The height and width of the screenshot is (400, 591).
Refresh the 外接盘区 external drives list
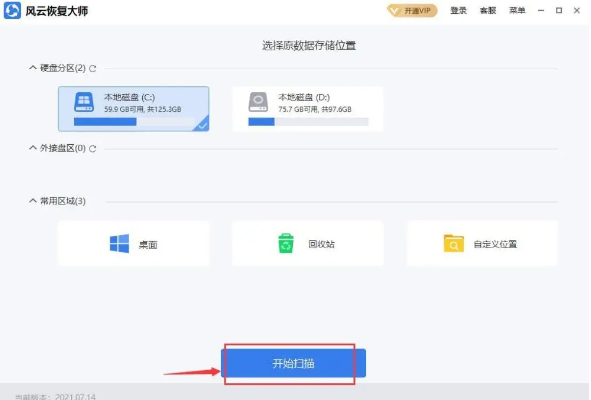coord(93,149)
